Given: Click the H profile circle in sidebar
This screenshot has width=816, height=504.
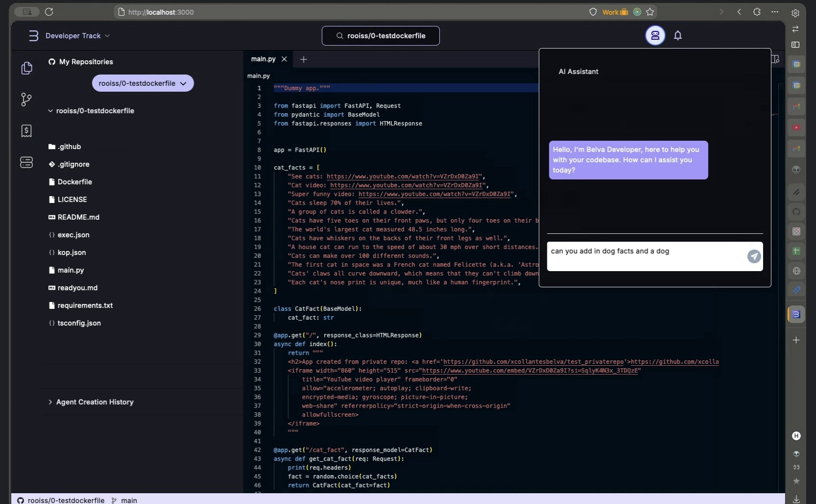Looking at the screenshot, I should [796, 436].
